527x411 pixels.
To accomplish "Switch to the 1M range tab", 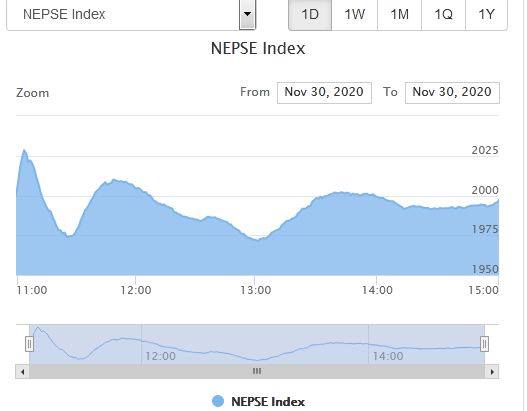I will [399, 14].
